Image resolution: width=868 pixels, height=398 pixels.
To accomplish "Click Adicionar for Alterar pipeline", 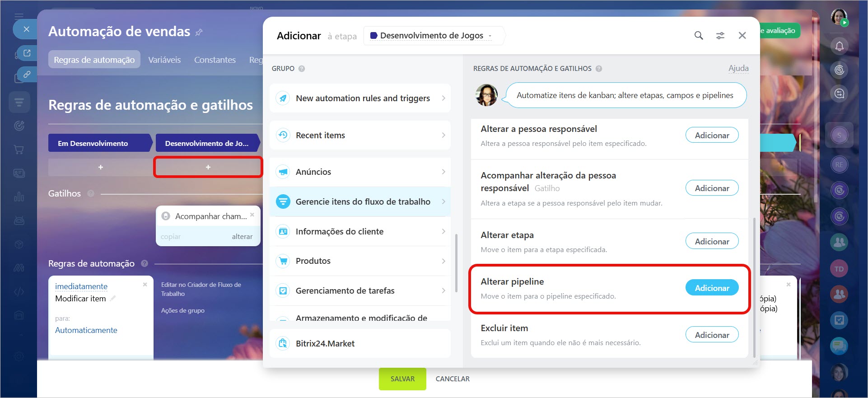I will pos(712,288).
